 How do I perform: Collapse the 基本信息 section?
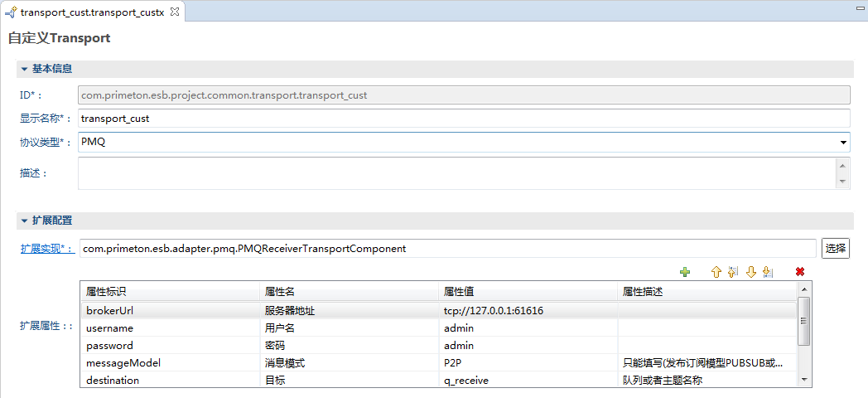point(25,69)
